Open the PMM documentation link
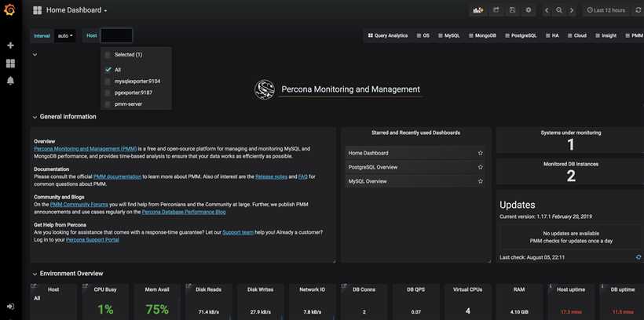Viewport: 644px width, 320px height. (117, 176)
